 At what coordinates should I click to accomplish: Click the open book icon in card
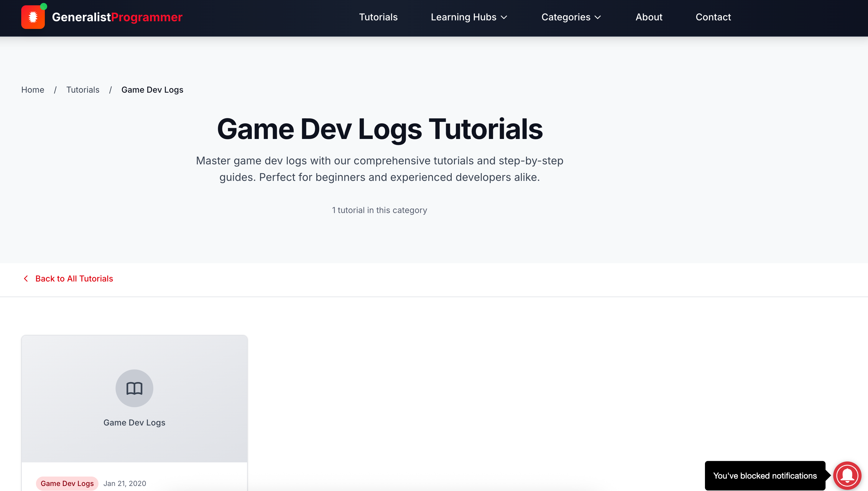pos(134,388)
